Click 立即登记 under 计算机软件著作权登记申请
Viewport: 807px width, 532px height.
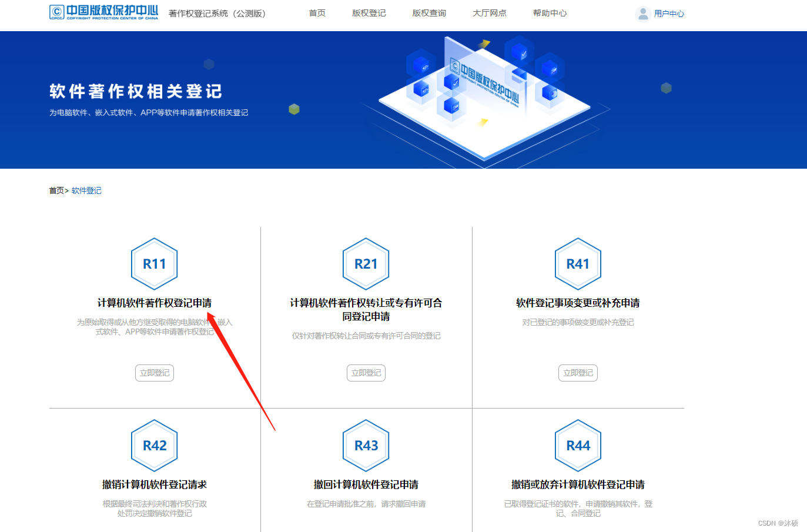coord(154,373)
